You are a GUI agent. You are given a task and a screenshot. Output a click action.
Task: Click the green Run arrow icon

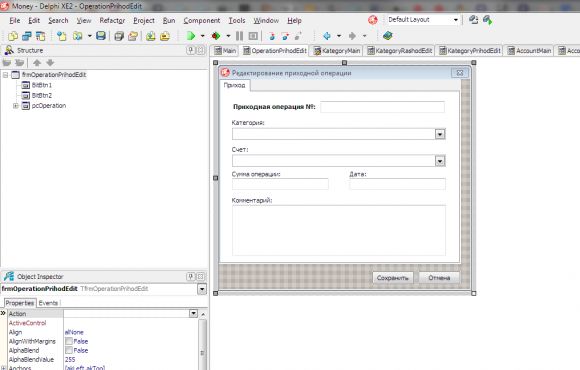191,36
